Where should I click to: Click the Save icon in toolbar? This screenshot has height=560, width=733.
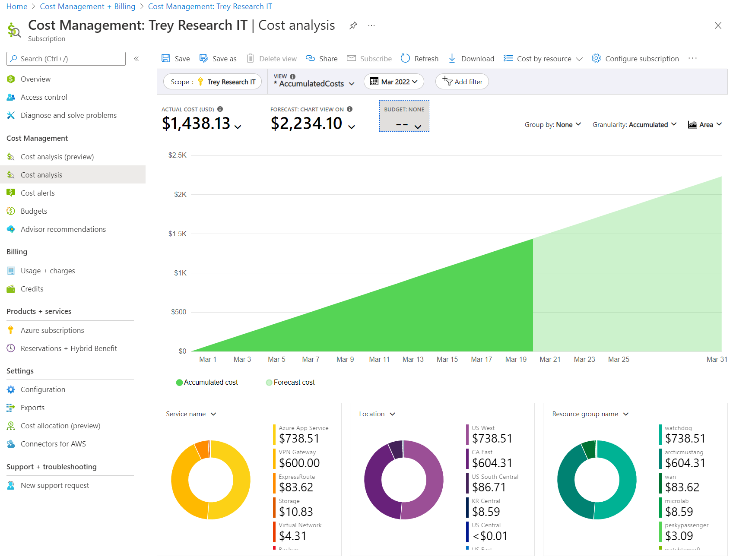coord(166,58)
